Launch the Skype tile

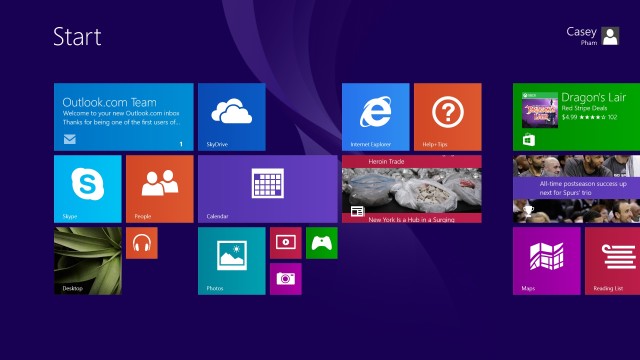click(x=87, y=189)
